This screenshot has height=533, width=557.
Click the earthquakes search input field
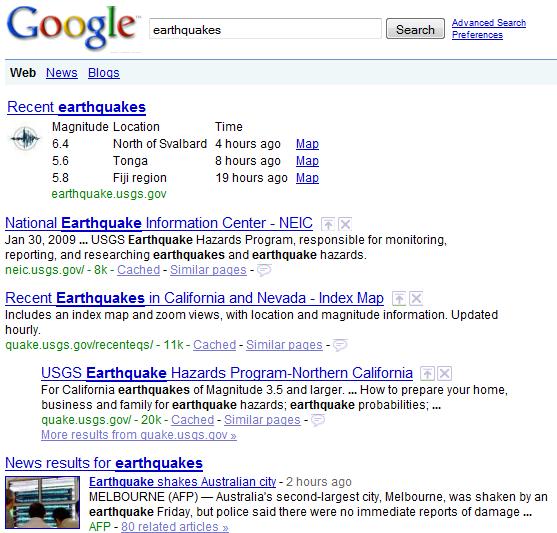pos(265,29)
